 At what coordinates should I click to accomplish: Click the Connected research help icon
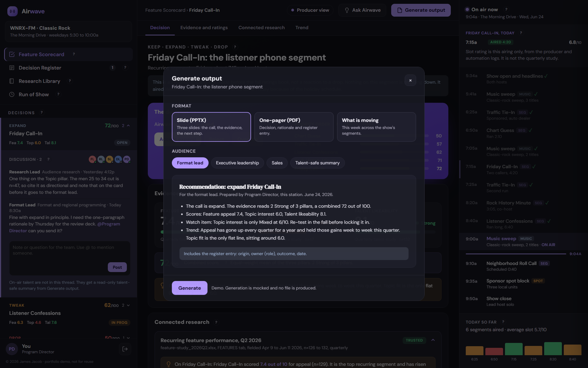click(216, 322)
